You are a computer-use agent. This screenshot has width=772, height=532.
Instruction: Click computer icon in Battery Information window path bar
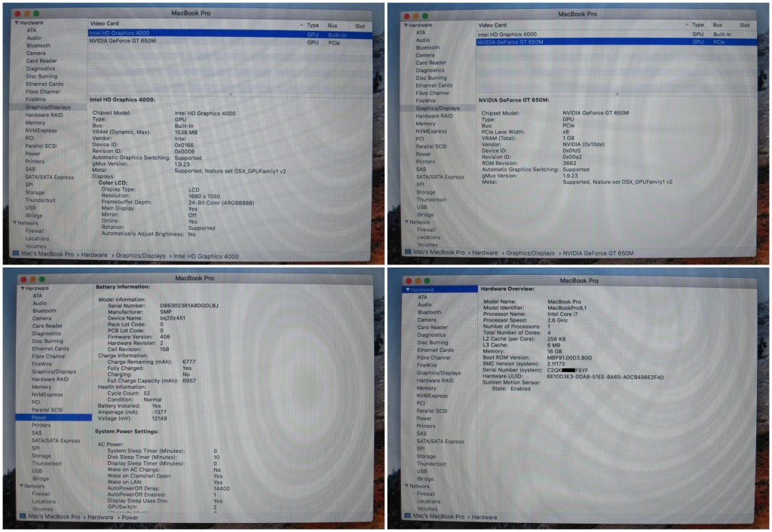23,516
